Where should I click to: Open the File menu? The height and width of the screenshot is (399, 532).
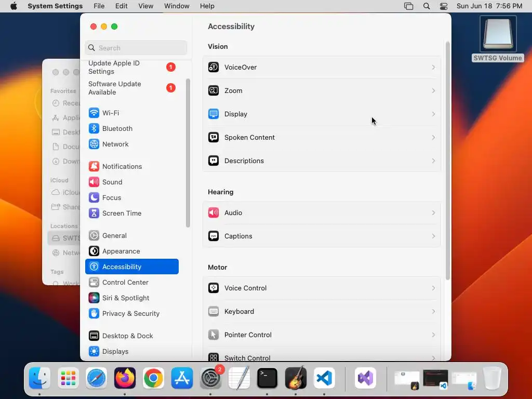click(99, 6)
